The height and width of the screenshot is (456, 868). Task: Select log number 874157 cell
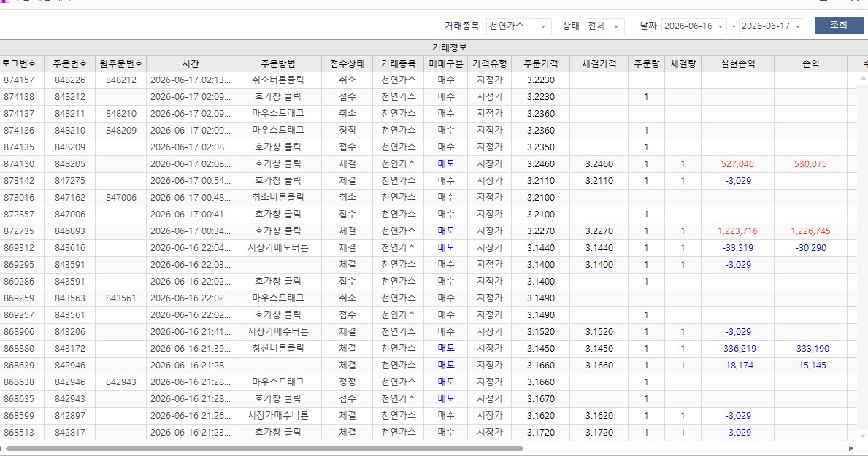coord(19,80)
